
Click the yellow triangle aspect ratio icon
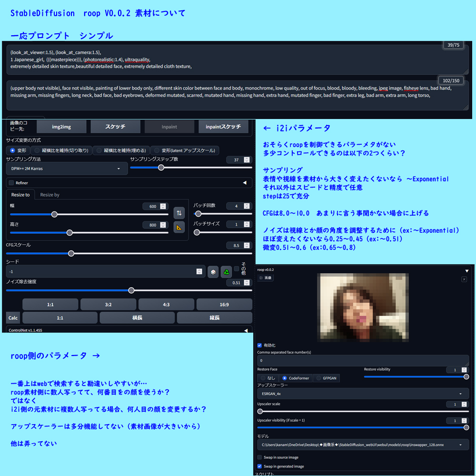pos(179,227)
